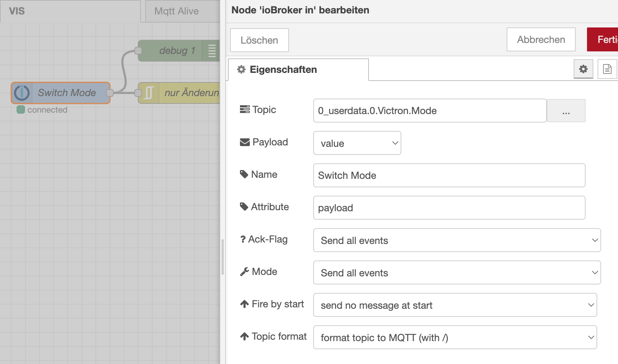618x364 pixels.
Task: Click Switch Mode node output port
Action: click(x=110, y=93)
